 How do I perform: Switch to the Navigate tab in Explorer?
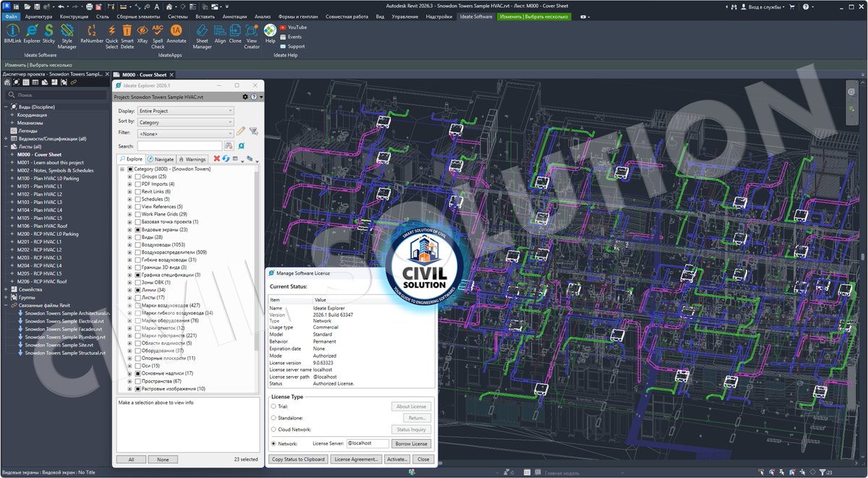click(161, 158)
